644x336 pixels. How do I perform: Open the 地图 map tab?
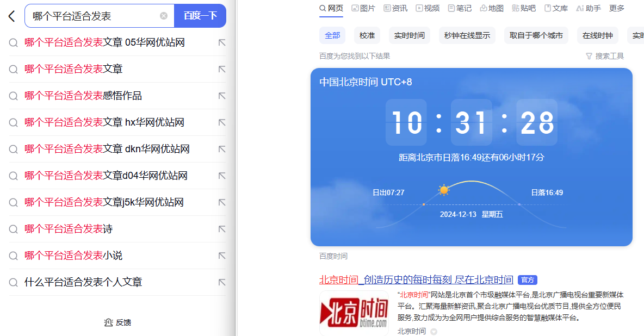click(x=492, y=8)
